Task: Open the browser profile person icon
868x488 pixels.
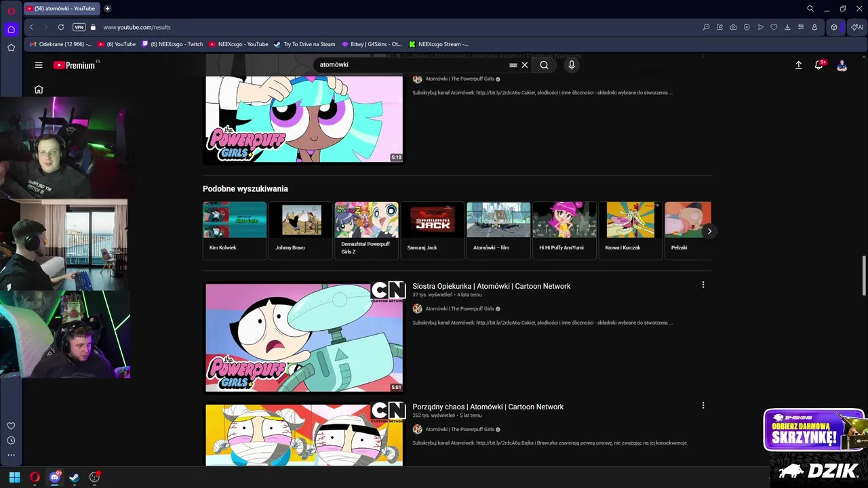Action: pos(814,27)
